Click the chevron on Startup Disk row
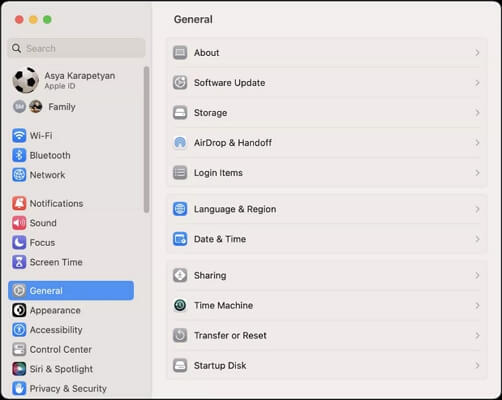This screenshot has height=400, width=502. pos(477,365)
